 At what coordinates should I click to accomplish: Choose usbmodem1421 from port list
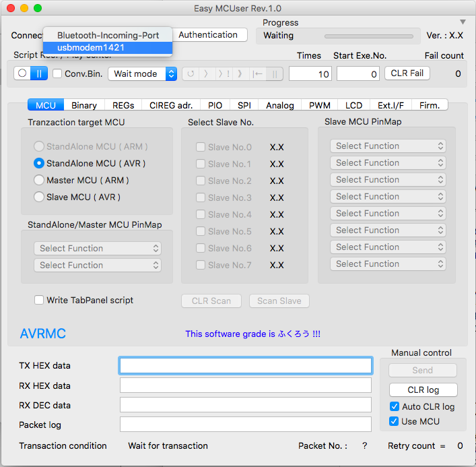coord(108,48)
